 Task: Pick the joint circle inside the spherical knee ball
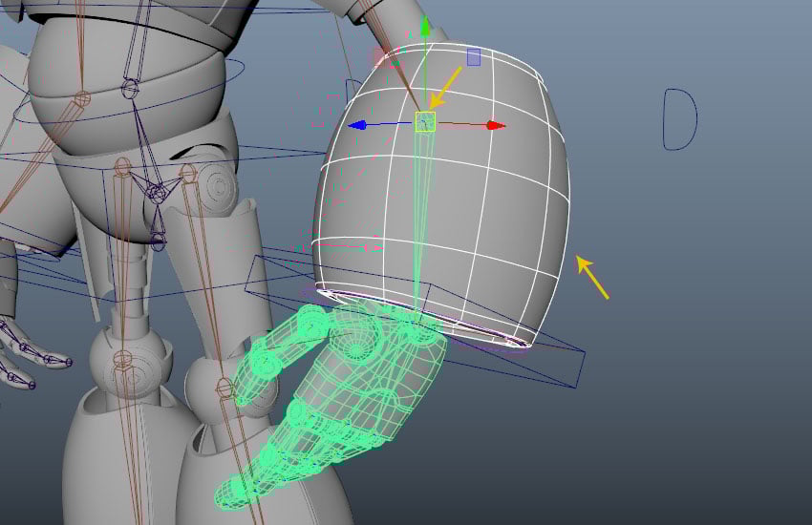pos(122,358)
